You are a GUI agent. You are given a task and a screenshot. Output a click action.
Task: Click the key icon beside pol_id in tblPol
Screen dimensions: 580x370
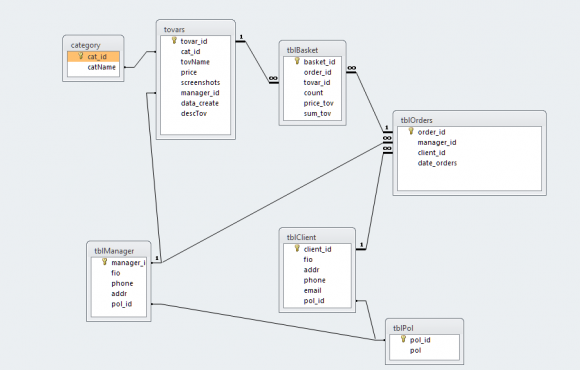click(404, 339)
